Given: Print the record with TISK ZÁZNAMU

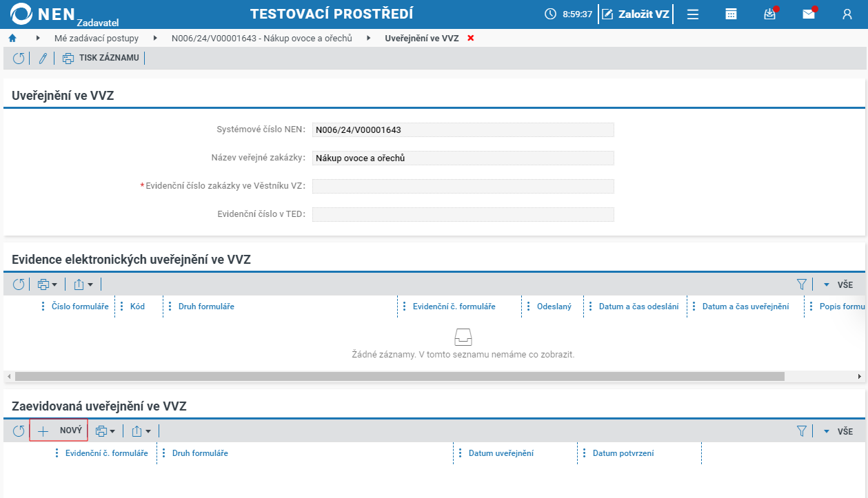Looking at the screenshot, I should point(101,59).
